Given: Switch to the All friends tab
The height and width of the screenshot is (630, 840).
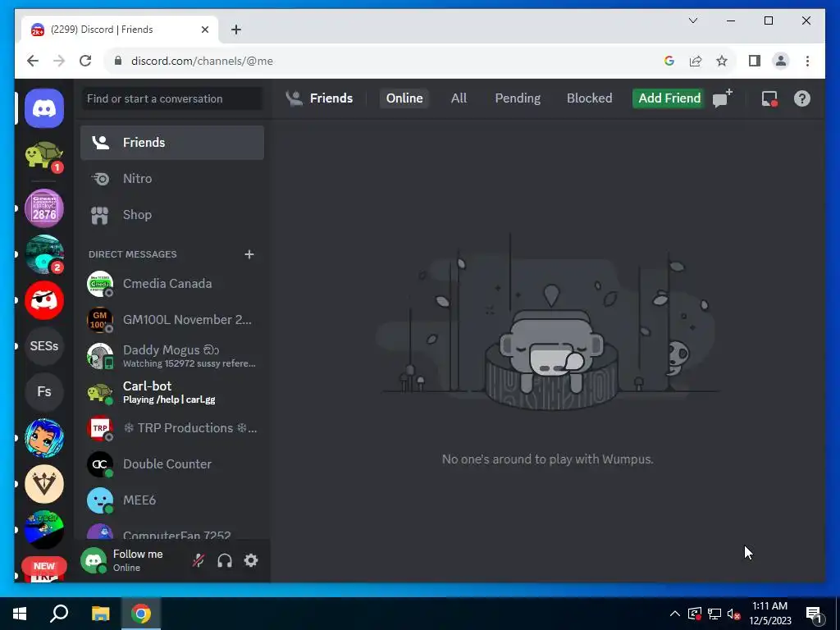Looking at the screenshot, I should [459, 98].
